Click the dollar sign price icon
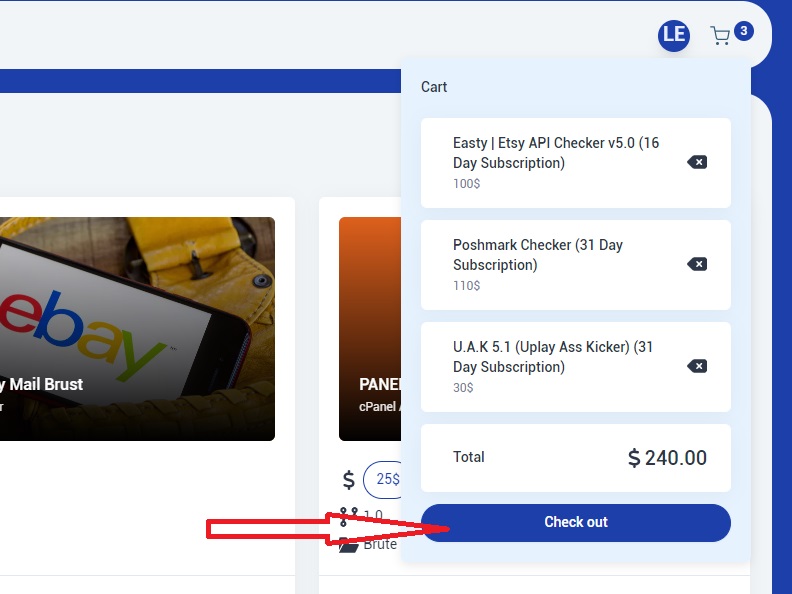This screenshot has height=594, width=792. pyautogui.click(x=348, y=480)
